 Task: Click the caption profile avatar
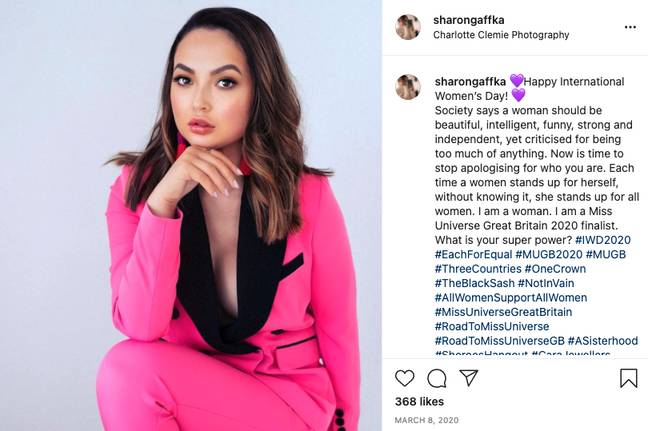click(x=408, y=87)
